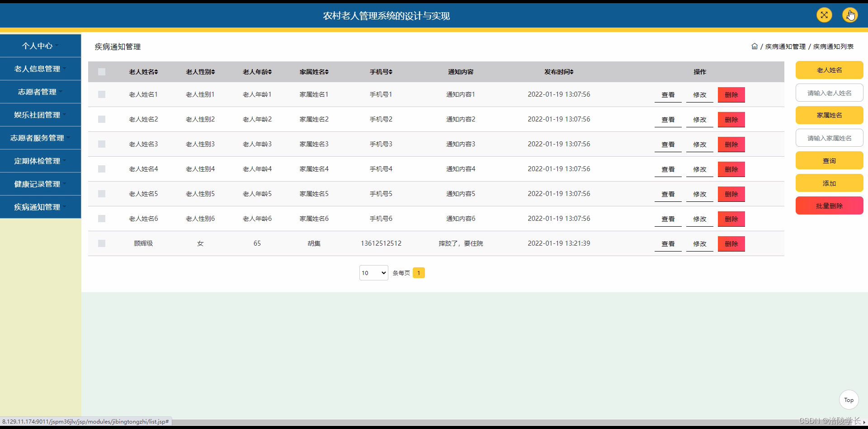
Task: Click the Top button to scroll up
Action: point(848,400)
